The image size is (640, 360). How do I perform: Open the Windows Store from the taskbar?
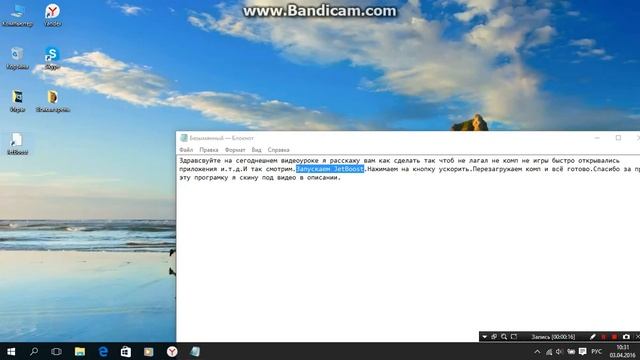[126, 351]
